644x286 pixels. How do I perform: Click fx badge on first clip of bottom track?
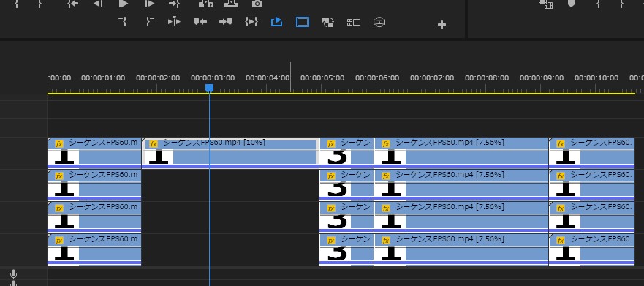pyautogui.click(x=58, y=241)
